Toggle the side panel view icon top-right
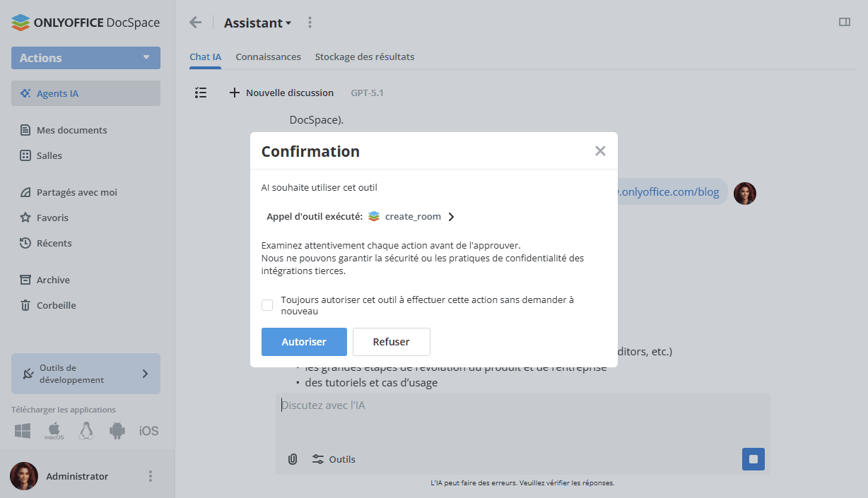 coord(844,22)
